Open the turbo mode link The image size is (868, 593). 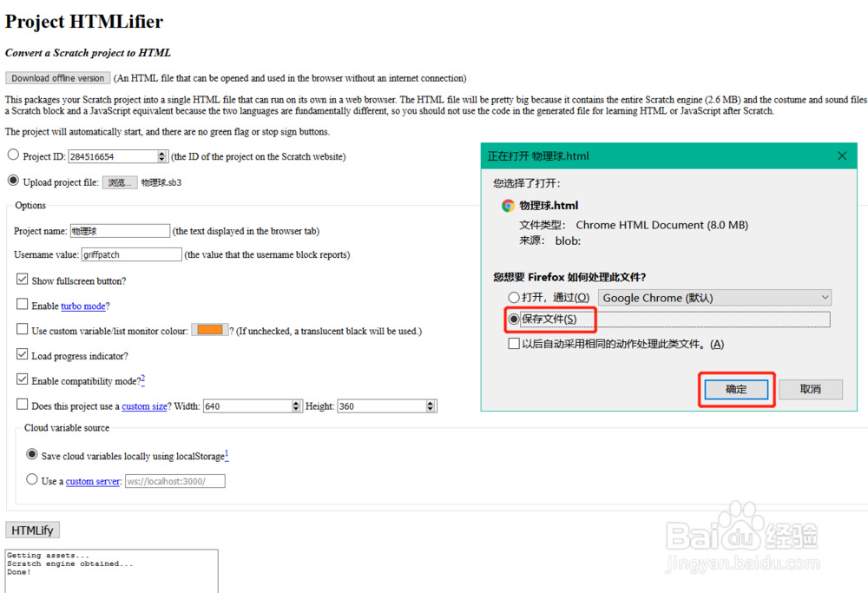click(x=83, y=306)
